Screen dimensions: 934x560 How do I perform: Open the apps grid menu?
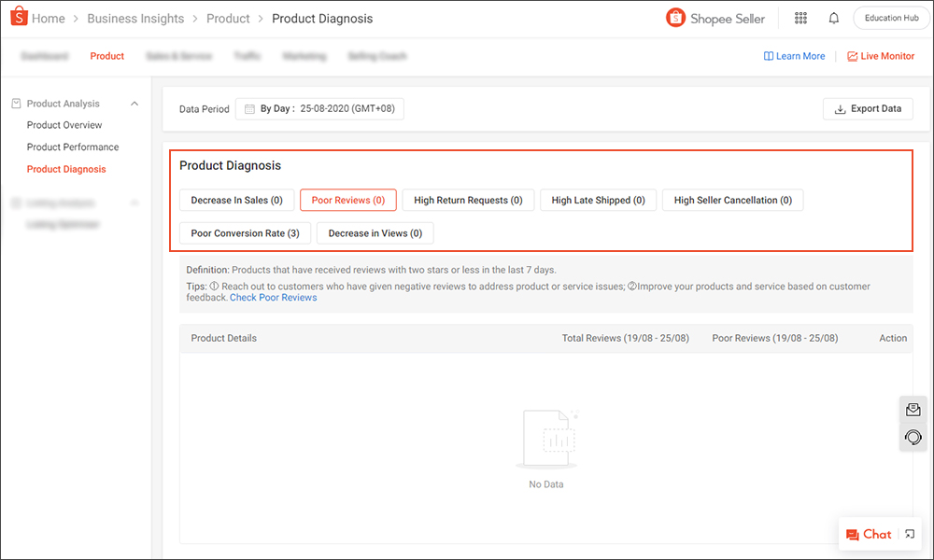pos(800,18)
